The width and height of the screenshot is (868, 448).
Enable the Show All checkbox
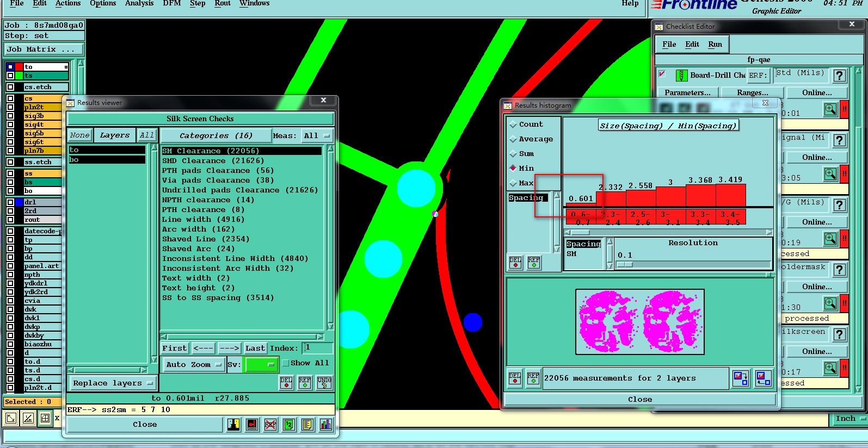pos(285,363)
